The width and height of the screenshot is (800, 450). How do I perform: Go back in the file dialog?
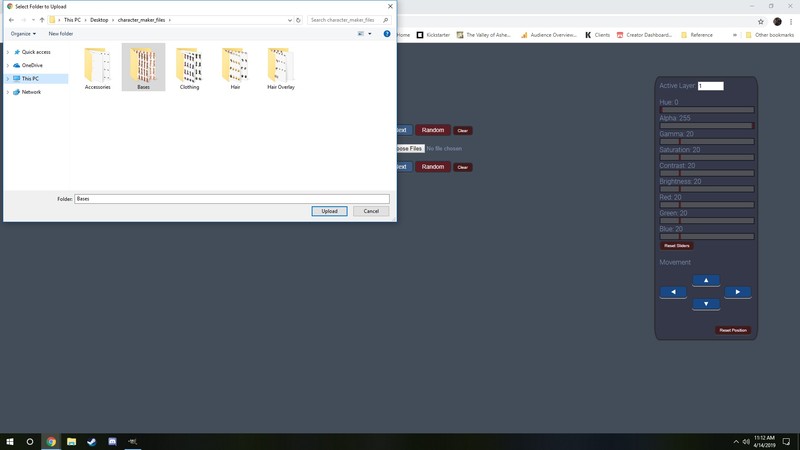tap(11, 20)
